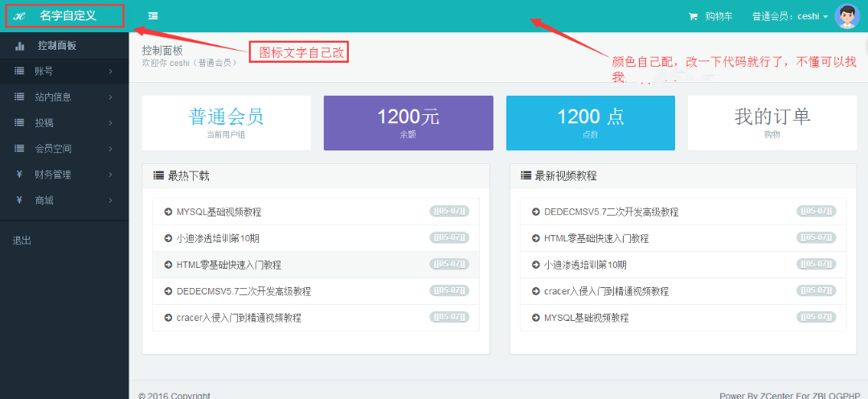The height and width of the screenshot is (399, 868).
Task: Expand the 会员空间 sidebar chevron
Action: coord(110,149)
